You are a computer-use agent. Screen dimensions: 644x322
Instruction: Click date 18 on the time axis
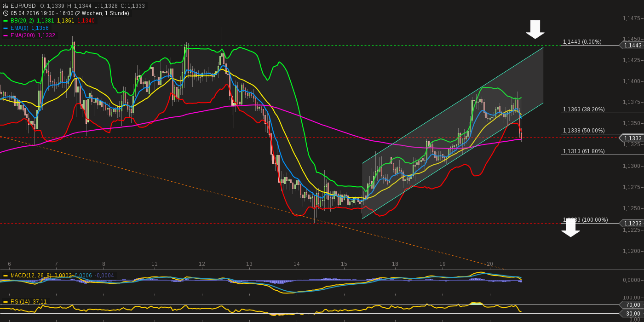[395, 264]
